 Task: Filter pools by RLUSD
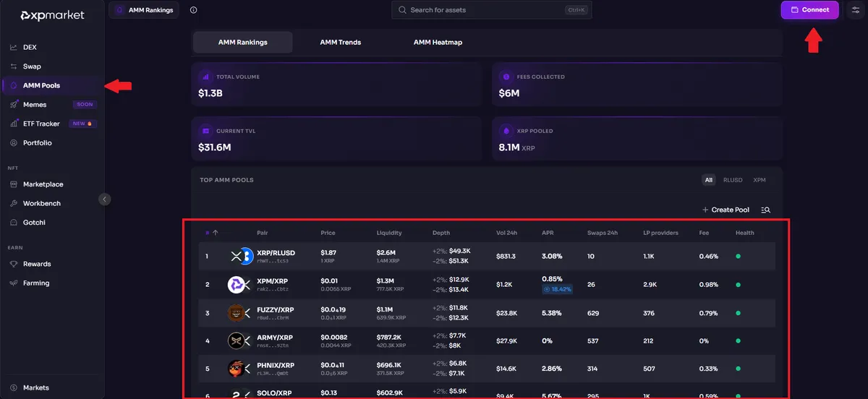point(733,180)
